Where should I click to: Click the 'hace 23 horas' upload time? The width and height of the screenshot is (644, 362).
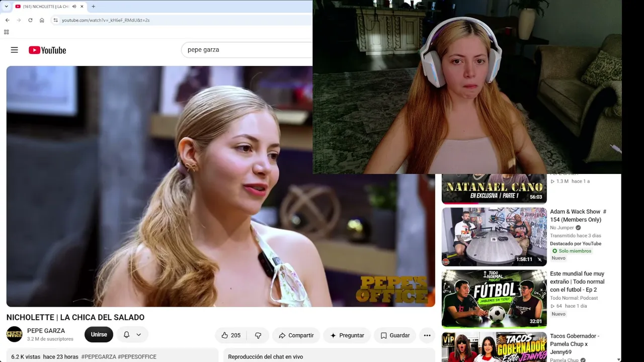point(60,356)
